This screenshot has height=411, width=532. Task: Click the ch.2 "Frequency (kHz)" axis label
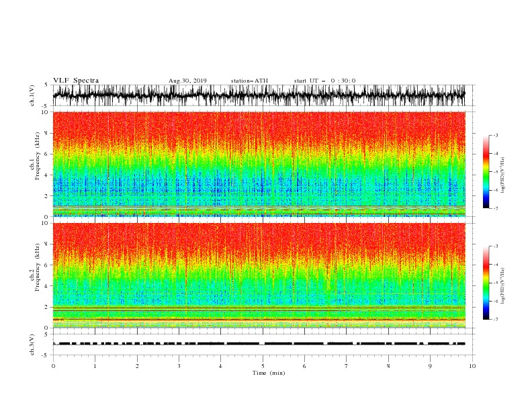click(x=38, y=267)
